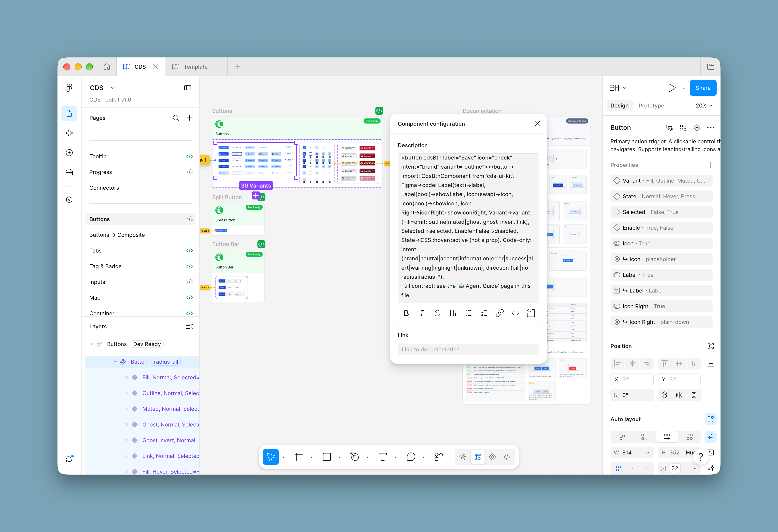Screen dimensions: 778x532
Task: Select the wrap auto layout direction
Action: 711,437
